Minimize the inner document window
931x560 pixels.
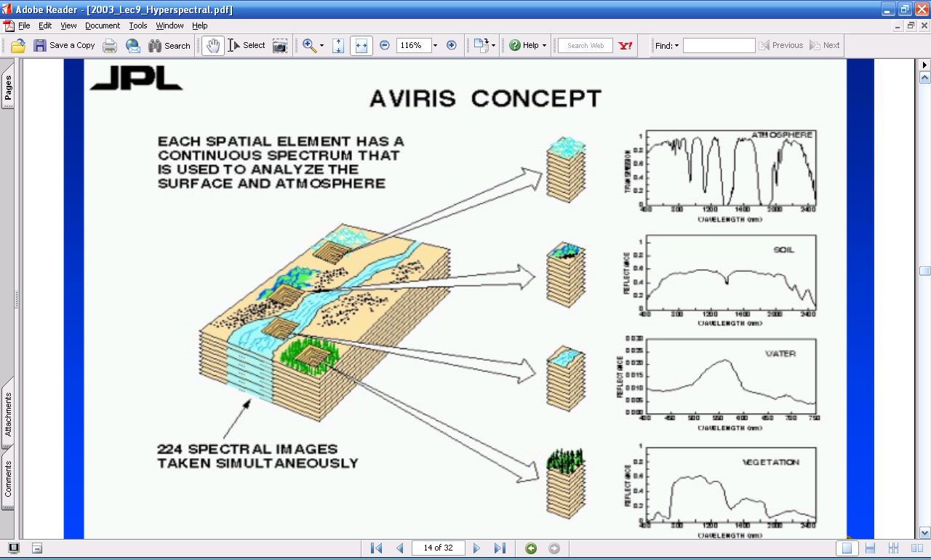coord(899,25)
